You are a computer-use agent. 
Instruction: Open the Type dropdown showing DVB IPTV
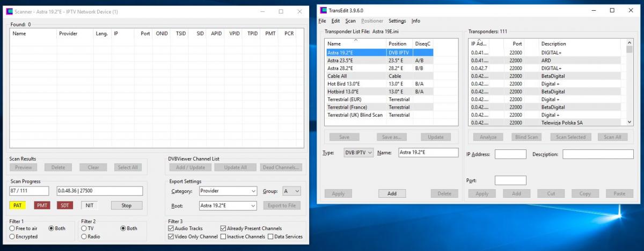click(358, 153)
